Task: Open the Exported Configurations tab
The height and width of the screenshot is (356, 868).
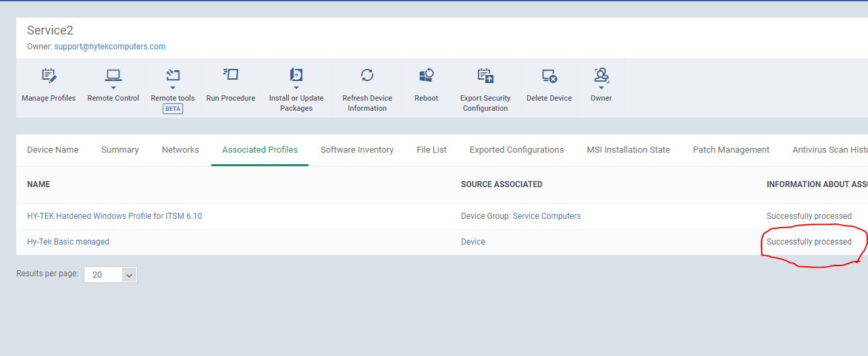Action: [516, 150]
